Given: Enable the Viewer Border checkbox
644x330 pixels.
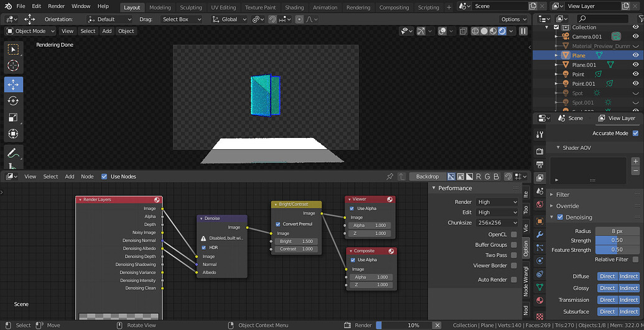Looking at the screenshot, I should click(514, 265).
